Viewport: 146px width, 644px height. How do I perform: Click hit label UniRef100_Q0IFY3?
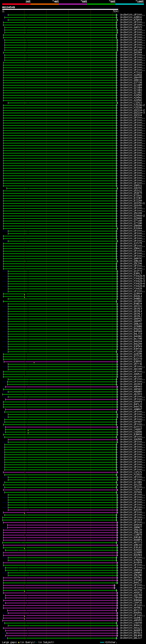point(131,271)
